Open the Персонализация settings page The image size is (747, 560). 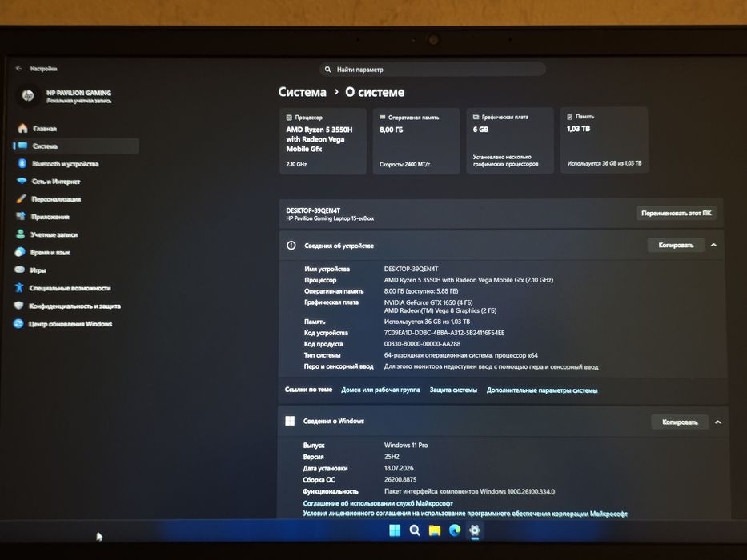[x=56, y=199]
